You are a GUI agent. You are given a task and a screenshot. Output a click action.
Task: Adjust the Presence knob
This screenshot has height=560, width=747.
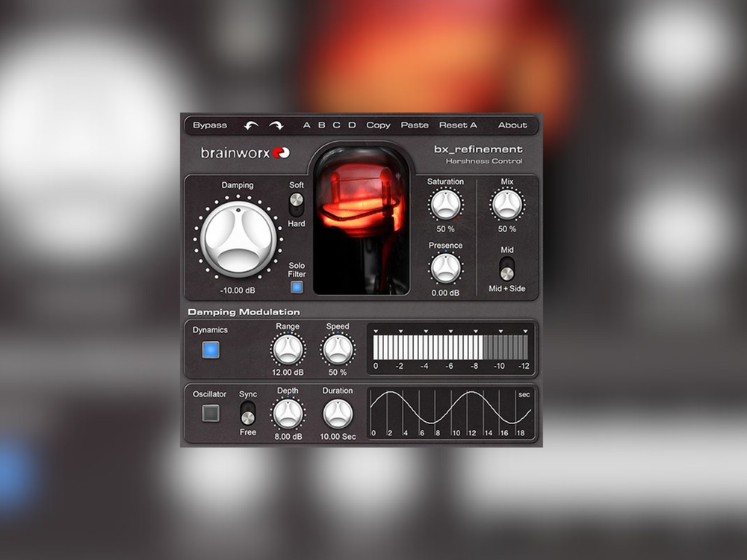[x=445, y=267]
